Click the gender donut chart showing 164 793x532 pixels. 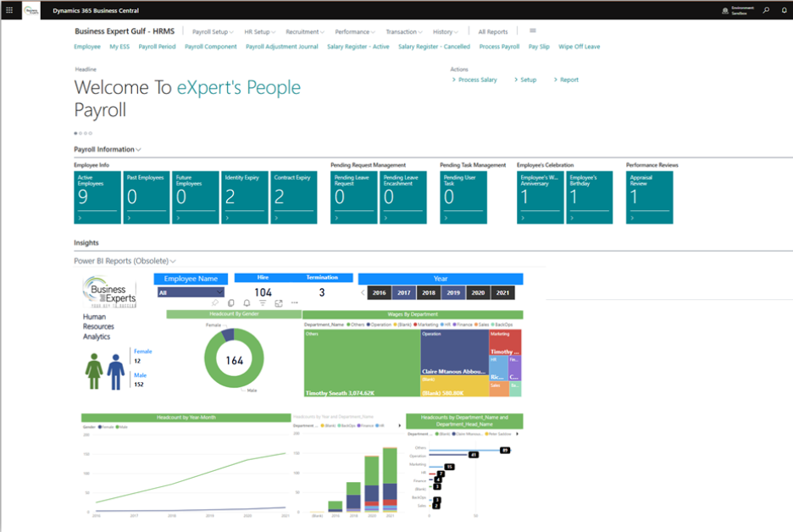click(234, 358)
